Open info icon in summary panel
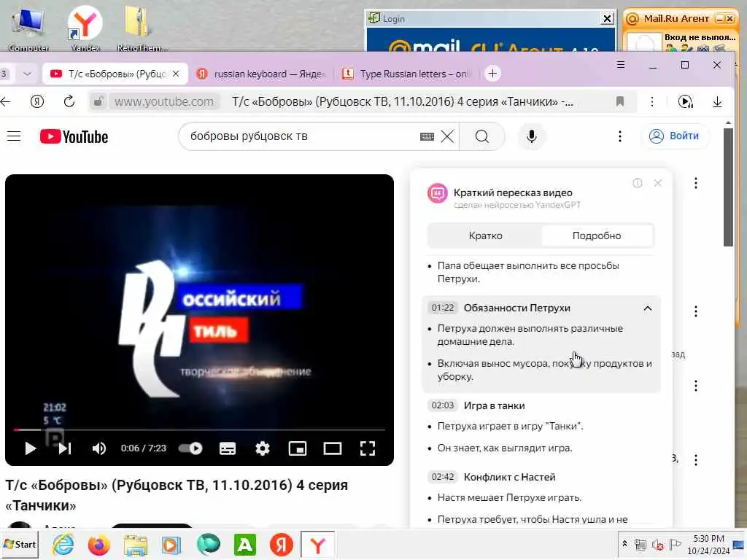This screenshot has width=747, height=560. 638,183
